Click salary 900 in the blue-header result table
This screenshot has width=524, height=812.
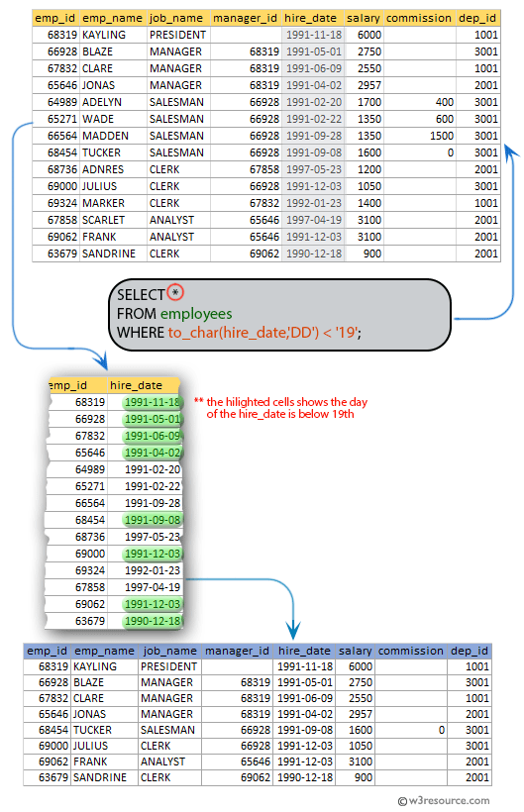(363, 777)
